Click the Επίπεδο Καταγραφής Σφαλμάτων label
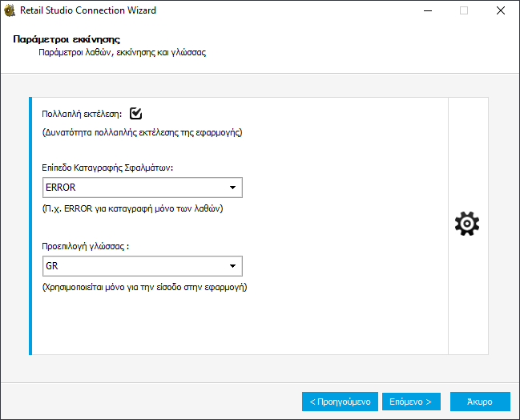Screen dimensions: 520x420 coord(107,168)
